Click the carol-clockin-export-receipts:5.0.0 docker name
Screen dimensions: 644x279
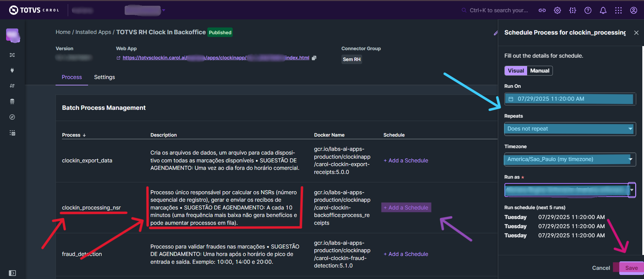click(342, 160)
